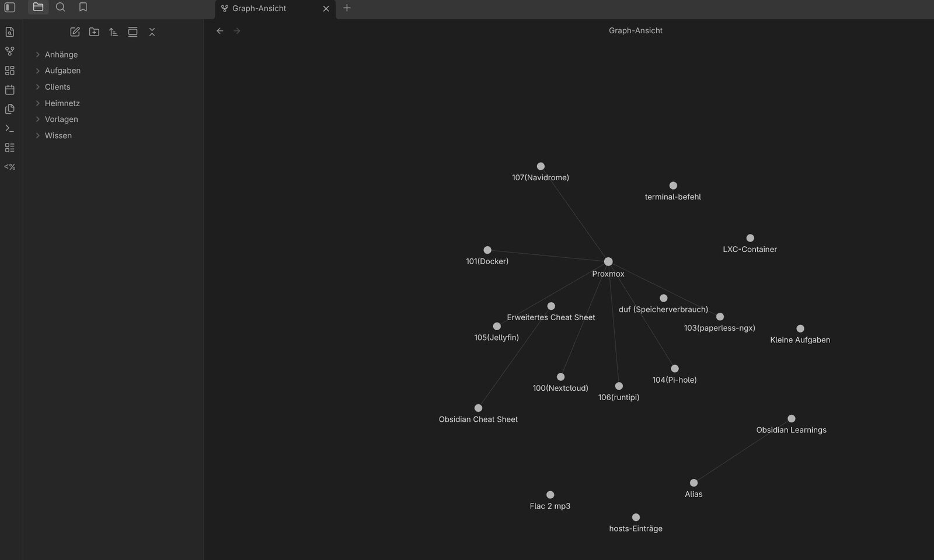
Task: Open a new tab with plus button
Action: [x=347, y=8]
